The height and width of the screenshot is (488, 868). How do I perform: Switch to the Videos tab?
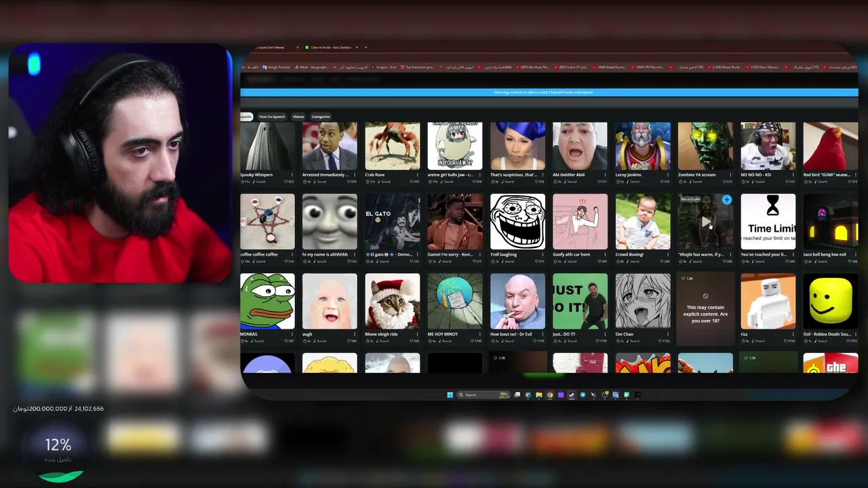(298, 117)
